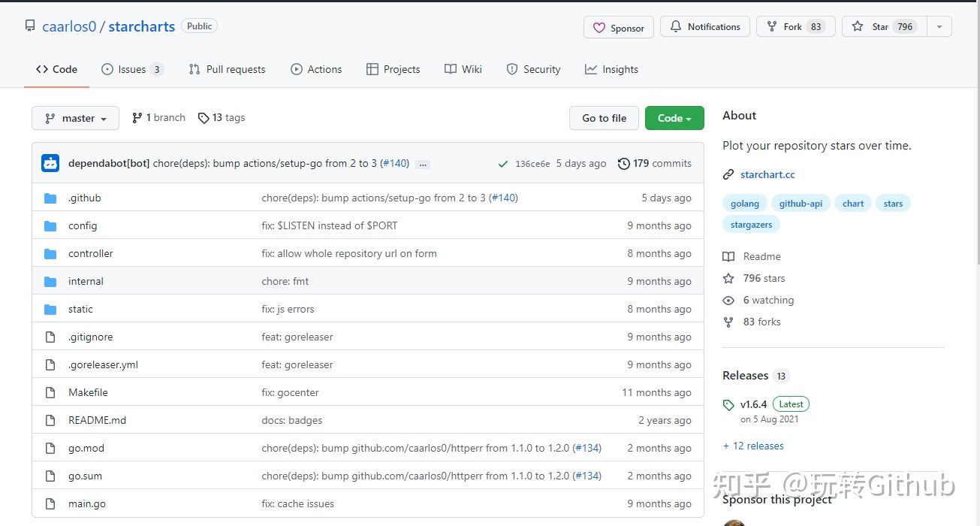
Task: Open the .github folder icon
Action: point(50,198)
